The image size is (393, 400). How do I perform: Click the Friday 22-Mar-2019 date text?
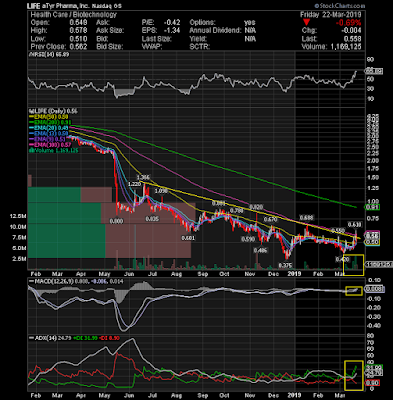(x=331, y=15)
